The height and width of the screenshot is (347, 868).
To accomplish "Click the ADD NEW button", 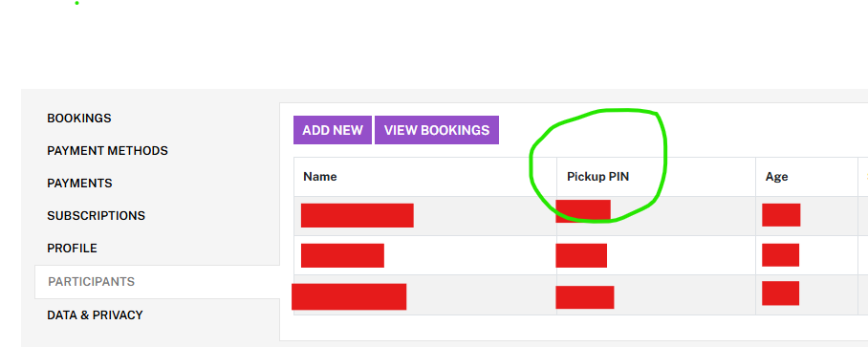I will (x=332, y=130).
